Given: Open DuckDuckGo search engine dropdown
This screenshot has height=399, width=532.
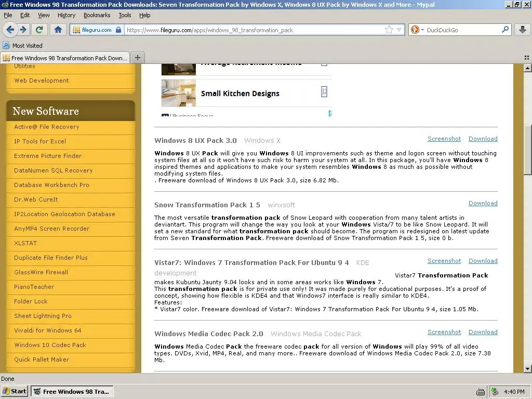Looking at the screenshot, I should pos(417,30).
